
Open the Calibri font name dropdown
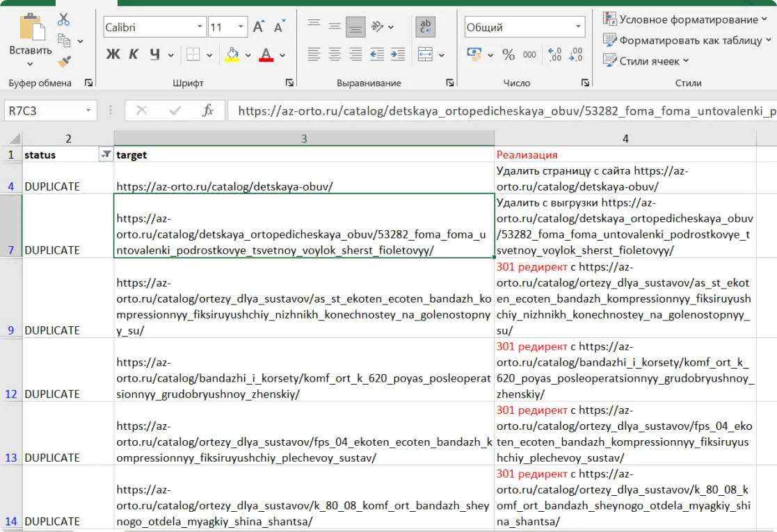(x=200, y=27)
